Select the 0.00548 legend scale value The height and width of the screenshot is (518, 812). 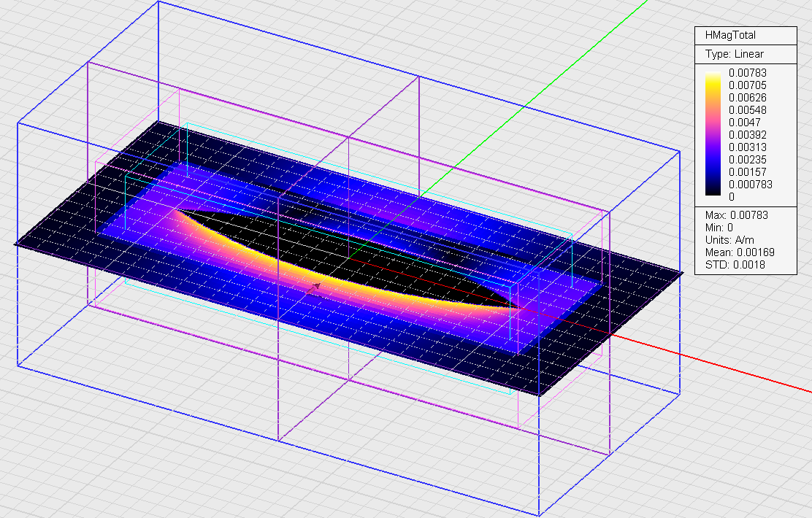748,110
